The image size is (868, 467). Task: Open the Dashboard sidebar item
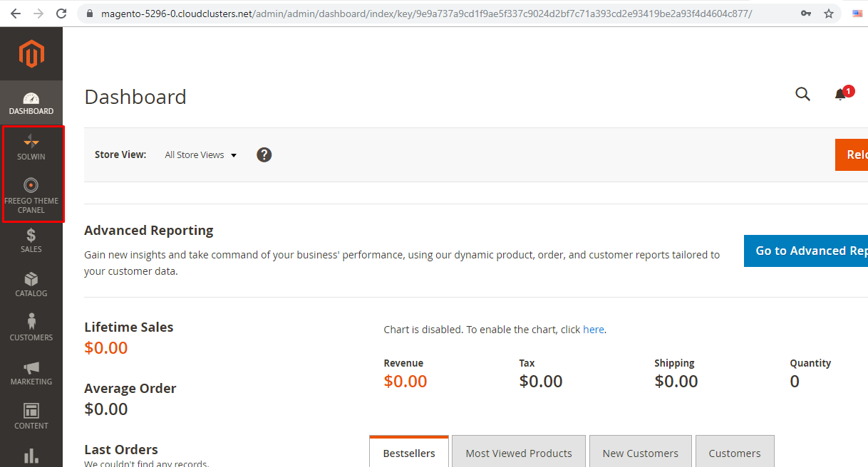(x=31, y=103)
